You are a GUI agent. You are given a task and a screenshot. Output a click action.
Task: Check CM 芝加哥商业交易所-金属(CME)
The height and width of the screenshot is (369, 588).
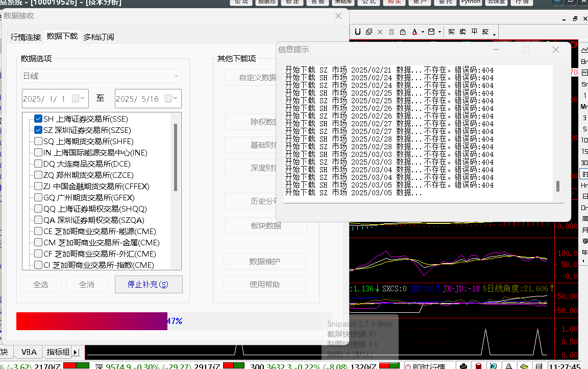(x=38, y=242)
